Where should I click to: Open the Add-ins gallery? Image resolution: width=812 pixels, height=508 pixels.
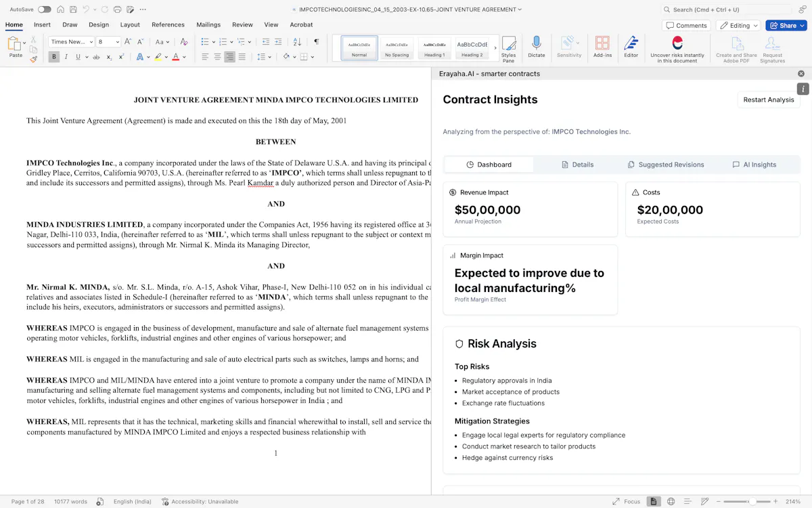[602, 47]
